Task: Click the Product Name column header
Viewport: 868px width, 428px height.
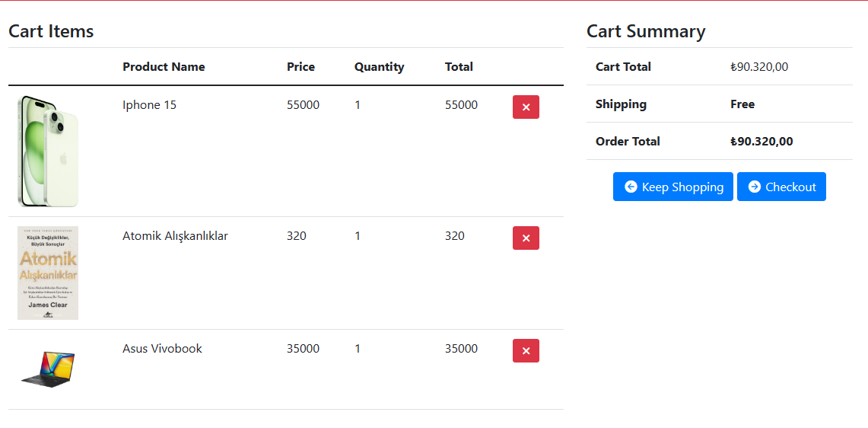Action: pos(164,67)
